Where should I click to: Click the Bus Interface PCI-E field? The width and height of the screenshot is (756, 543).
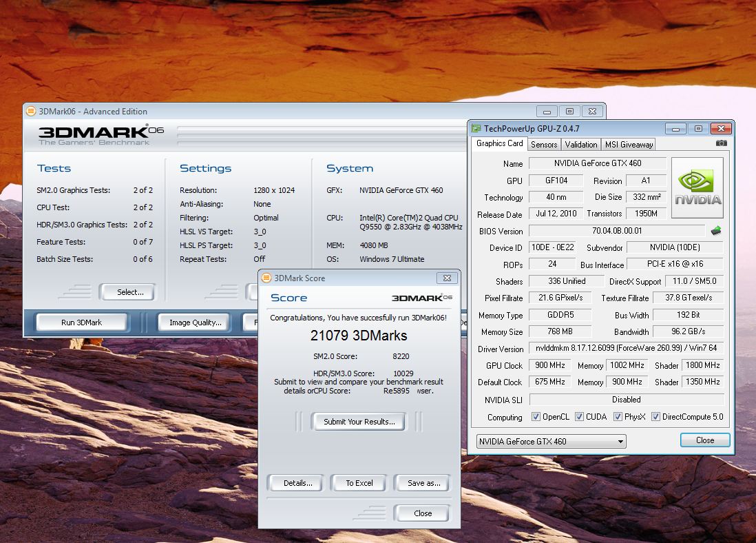675,264
